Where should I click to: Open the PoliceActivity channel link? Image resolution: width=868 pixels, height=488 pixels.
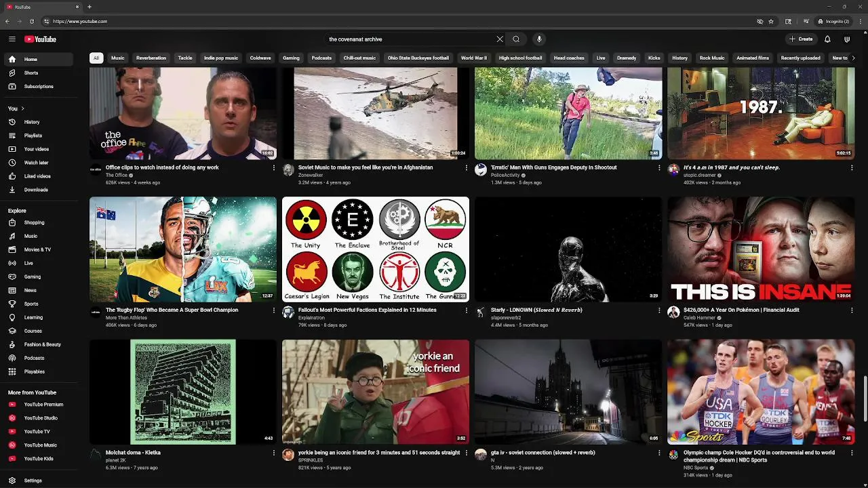506,176
